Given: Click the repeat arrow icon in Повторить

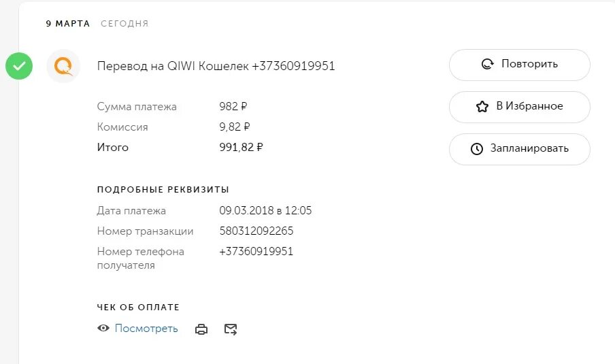Looking at the screenshot, I should pyautogui.click(x=488, y=64).
